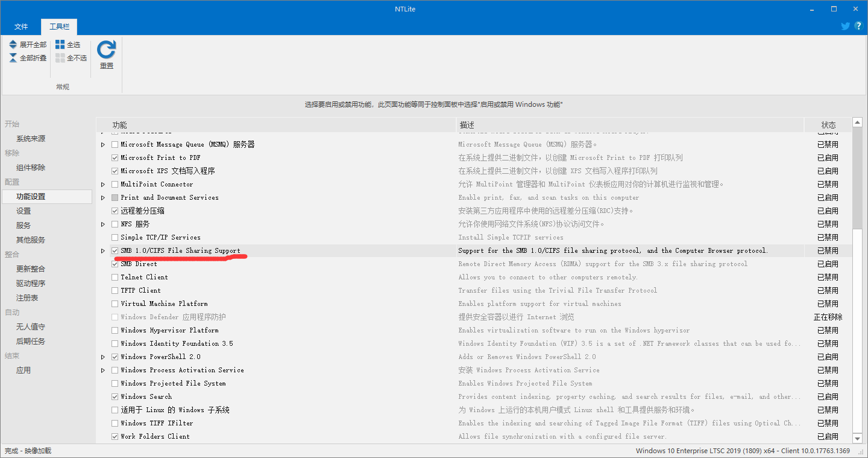
Task: Expand Windows Process Activation Service node
Action: tap(103, 371)
